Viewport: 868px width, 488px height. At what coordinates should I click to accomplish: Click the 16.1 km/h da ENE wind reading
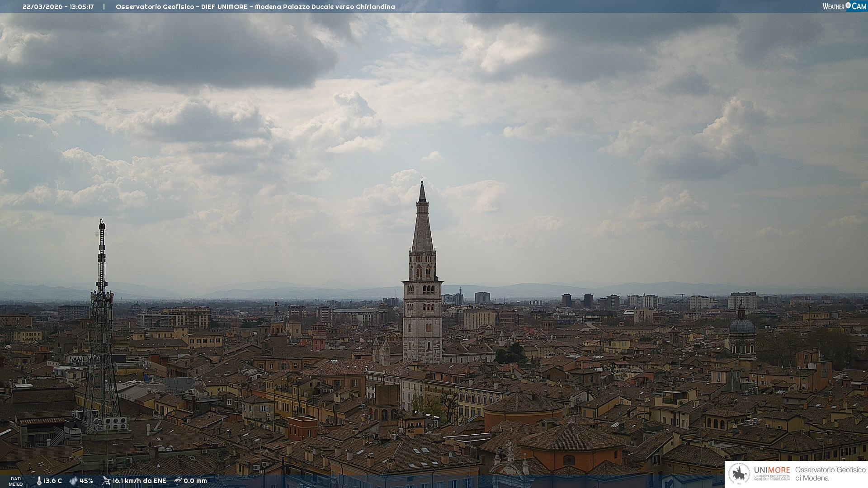coord(139,481)
